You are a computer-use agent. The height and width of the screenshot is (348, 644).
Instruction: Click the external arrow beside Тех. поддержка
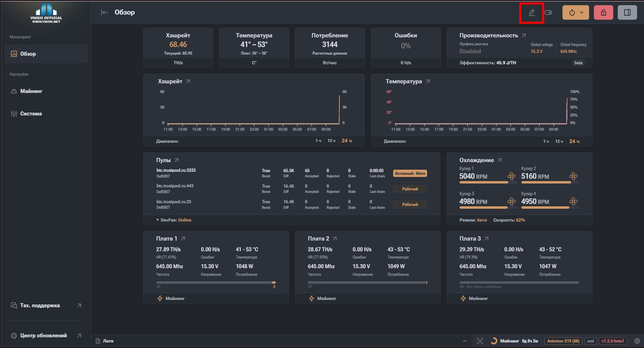click(79, 305)
